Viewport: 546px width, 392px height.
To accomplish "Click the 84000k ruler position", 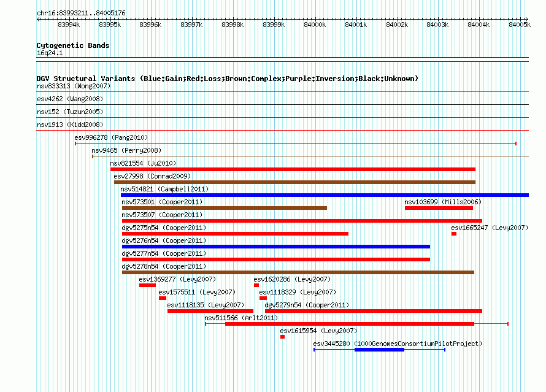I will click(x=315, y=25).
